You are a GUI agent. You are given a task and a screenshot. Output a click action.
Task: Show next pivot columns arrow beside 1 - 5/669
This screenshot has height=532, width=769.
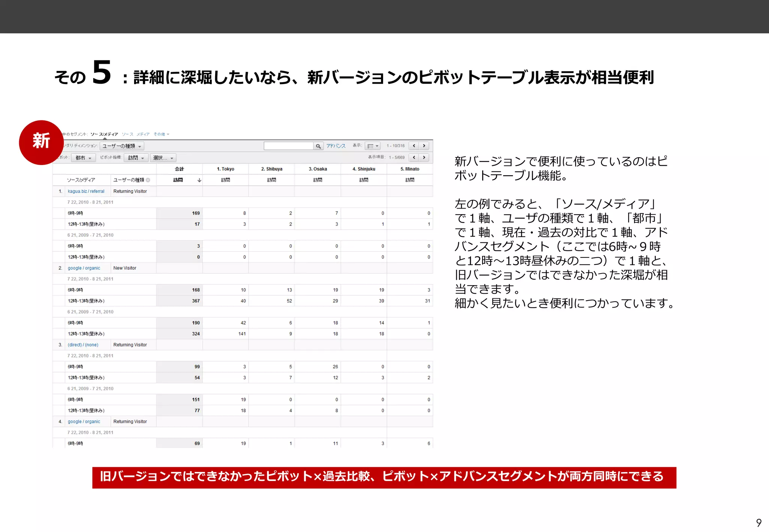tap(424, 157)
